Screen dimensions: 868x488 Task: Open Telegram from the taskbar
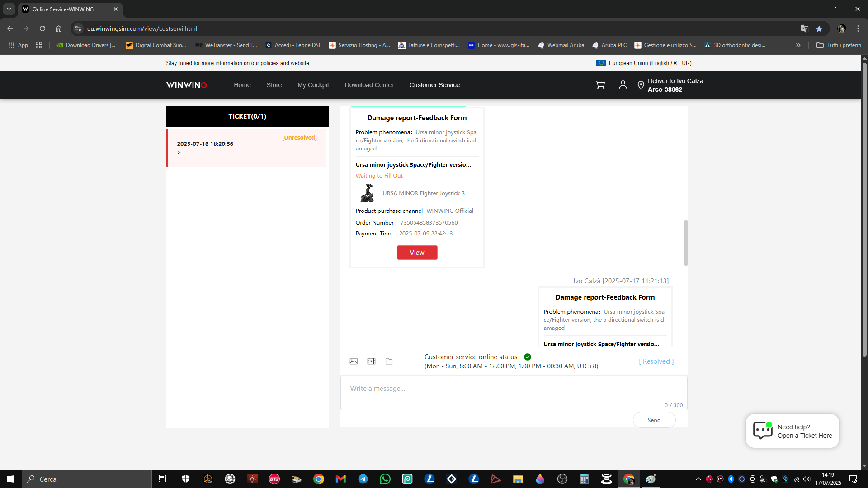363,479
